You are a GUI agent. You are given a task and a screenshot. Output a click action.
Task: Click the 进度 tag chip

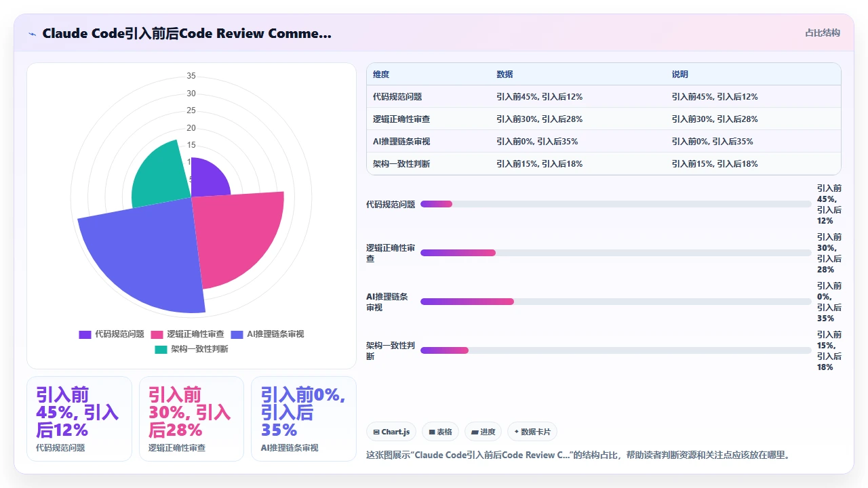coord(484,432)
